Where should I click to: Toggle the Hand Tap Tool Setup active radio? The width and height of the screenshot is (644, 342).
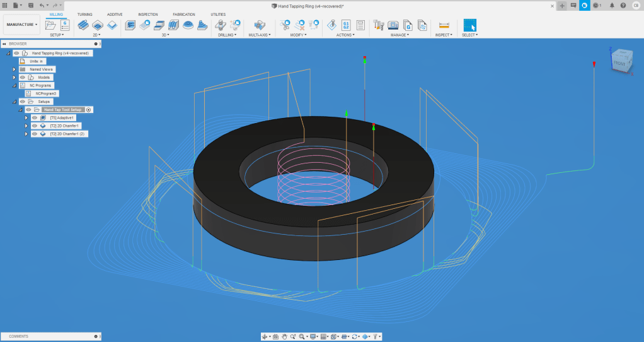click(x=89, y=109)
